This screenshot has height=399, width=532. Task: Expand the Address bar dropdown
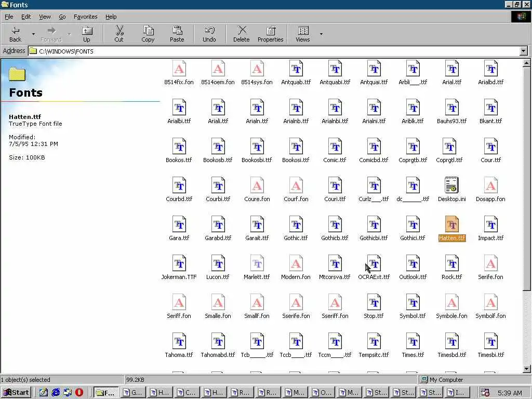(524, 51)
